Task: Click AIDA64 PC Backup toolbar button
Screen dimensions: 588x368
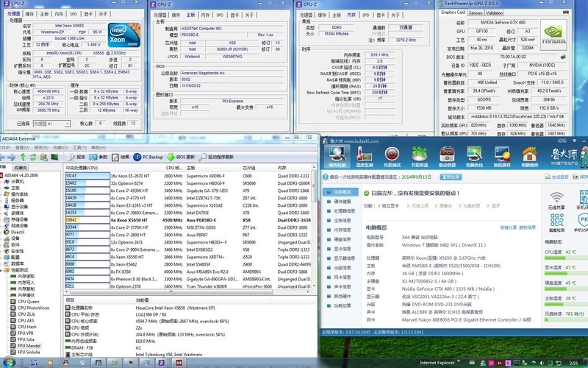Action: 148,157
